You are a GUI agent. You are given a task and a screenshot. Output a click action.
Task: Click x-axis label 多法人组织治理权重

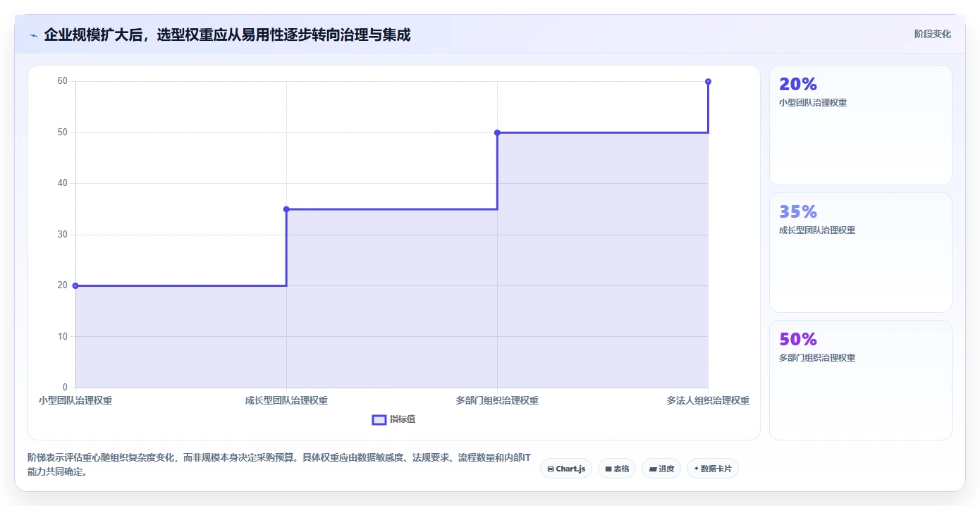pyautogui.click(x=708, y=400)
